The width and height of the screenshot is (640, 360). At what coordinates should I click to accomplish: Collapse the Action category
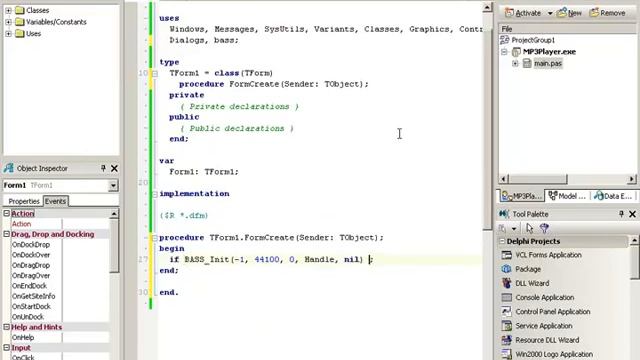point(7,213)
